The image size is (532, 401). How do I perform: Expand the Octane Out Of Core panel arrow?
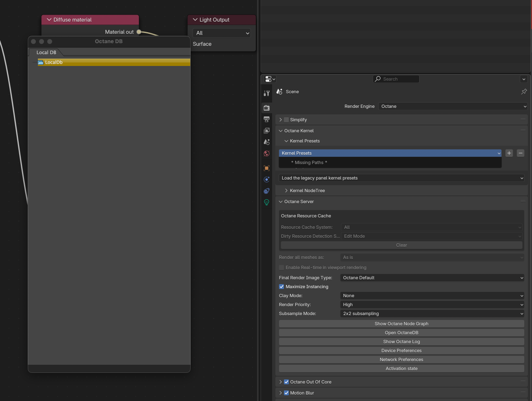pyautogui.click(x=281, y=382)
